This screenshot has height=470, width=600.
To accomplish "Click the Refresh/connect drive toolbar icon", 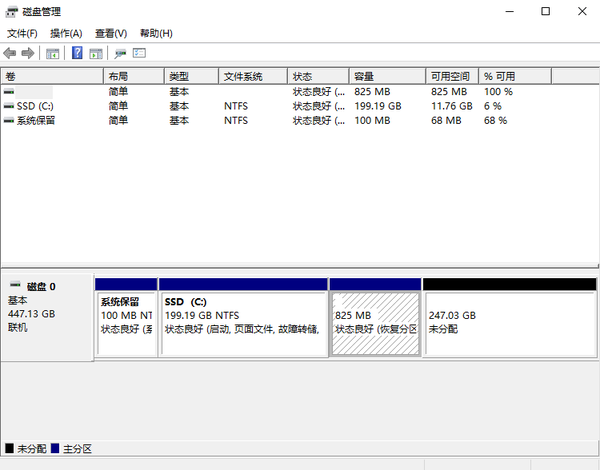I will 120,54.
